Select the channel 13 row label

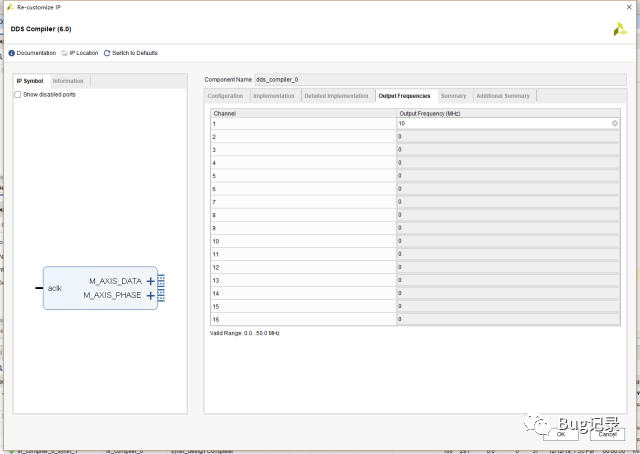coord(303,280)
